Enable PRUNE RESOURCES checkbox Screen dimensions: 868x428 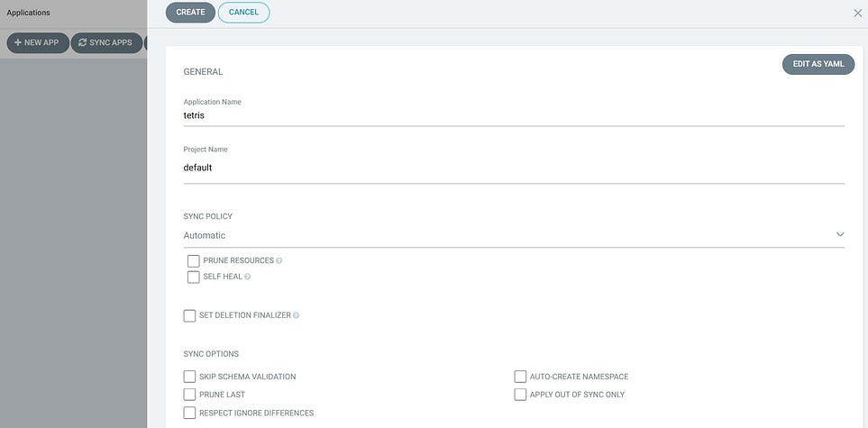coord(193,260)
